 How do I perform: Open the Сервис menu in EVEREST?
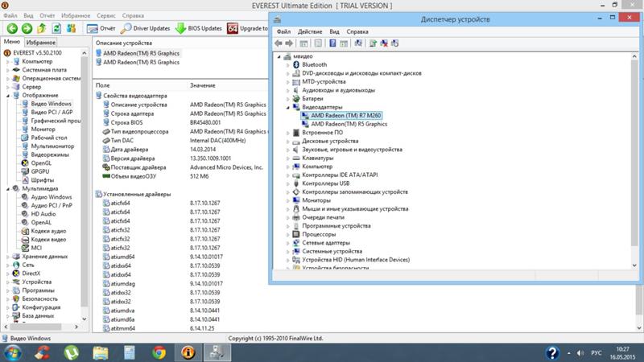106,15
